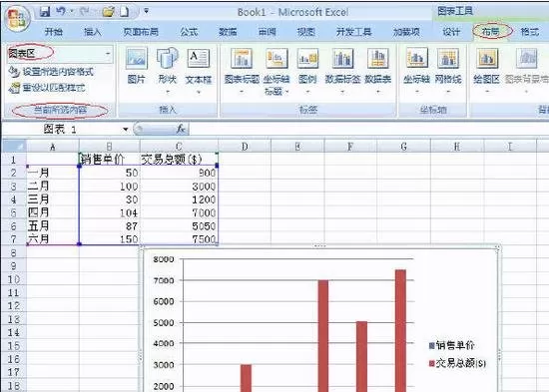Undo last action in quick access toolbar

coord(61,12)
